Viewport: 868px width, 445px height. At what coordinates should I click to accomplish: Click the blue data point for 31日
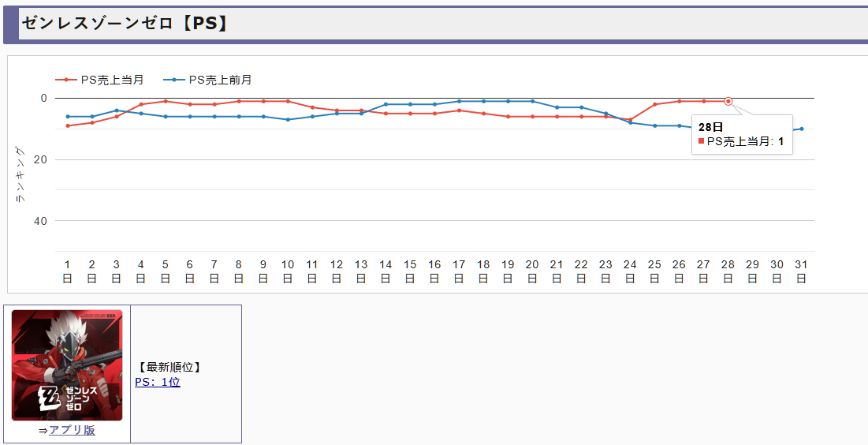click(x=801, y=129)
